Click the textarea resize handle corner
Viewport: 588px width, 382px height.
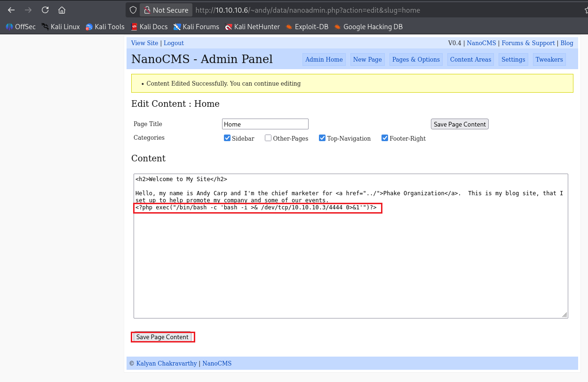564,315
